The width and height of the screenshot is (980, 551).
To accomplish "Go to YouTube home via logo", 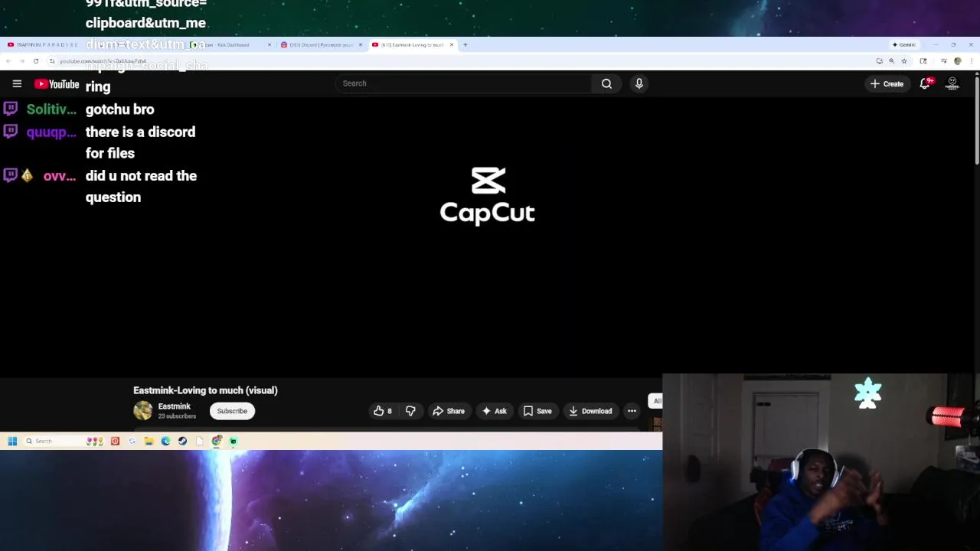I will coord(57,84).
